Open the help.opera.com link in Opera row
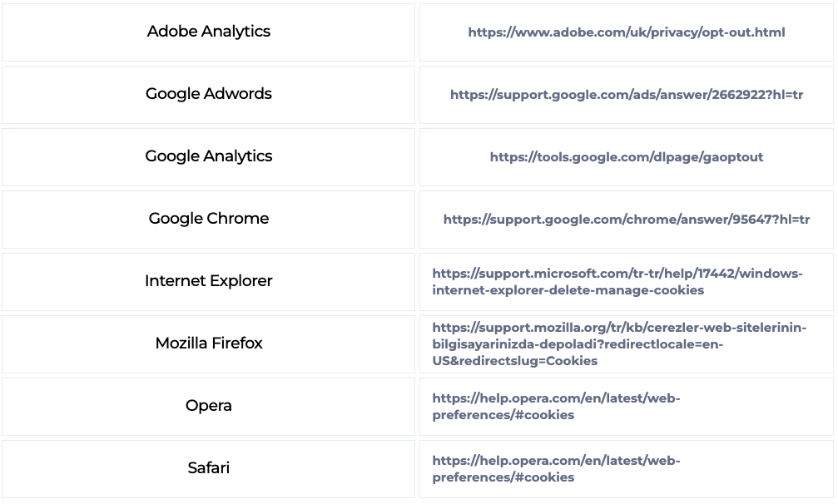The image size is (838, 504). click(556, 407)
